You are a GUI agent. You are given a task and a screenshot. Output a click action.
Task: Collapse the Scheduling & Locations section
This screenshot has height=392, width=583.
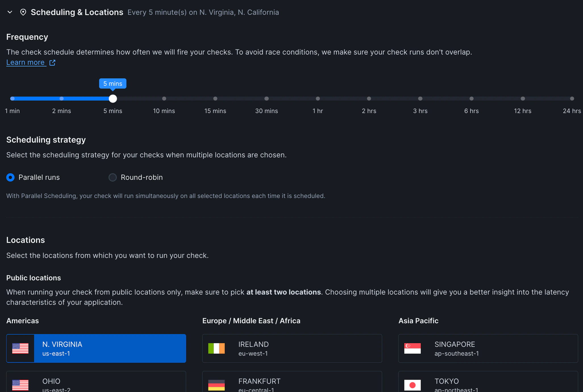click(x=9, y=12)
